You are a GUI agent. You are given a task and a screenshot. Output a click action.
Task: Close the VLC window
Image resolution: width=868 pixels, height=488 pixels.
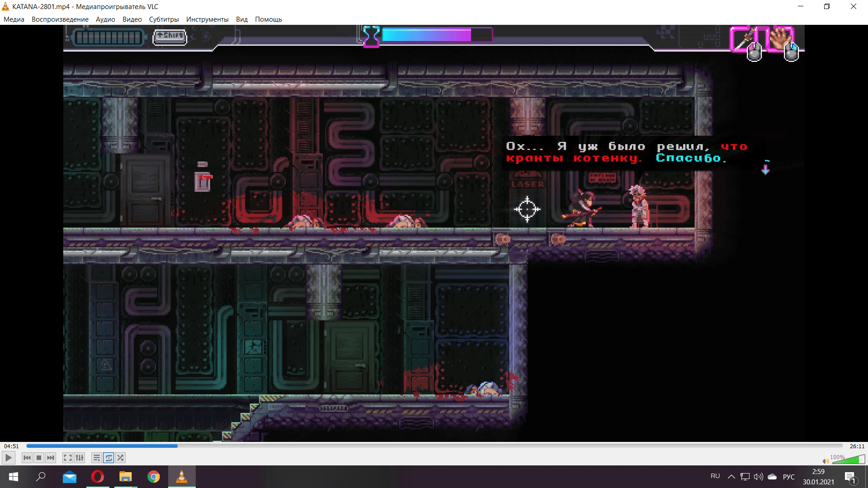[x=854, y=6]
